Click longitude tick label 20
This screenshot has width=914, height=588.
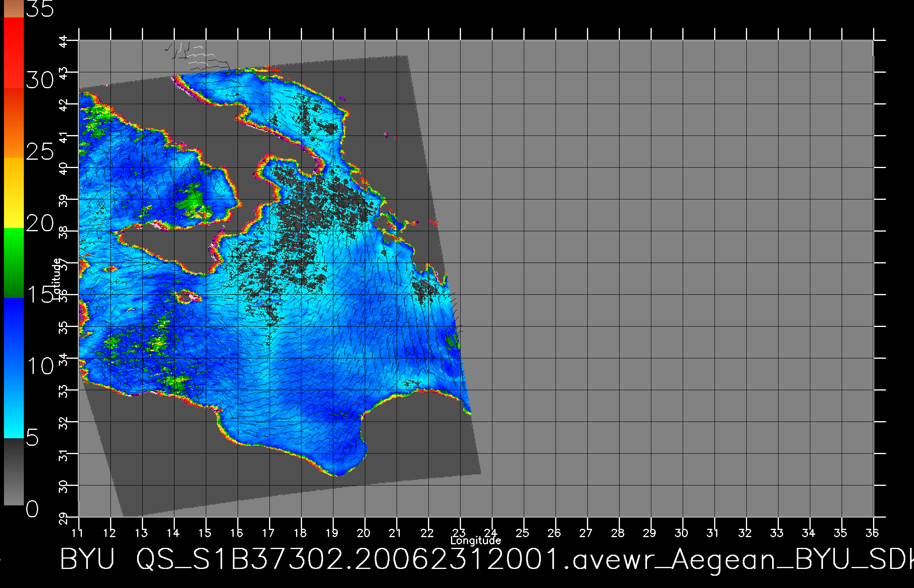pos(364,532)
